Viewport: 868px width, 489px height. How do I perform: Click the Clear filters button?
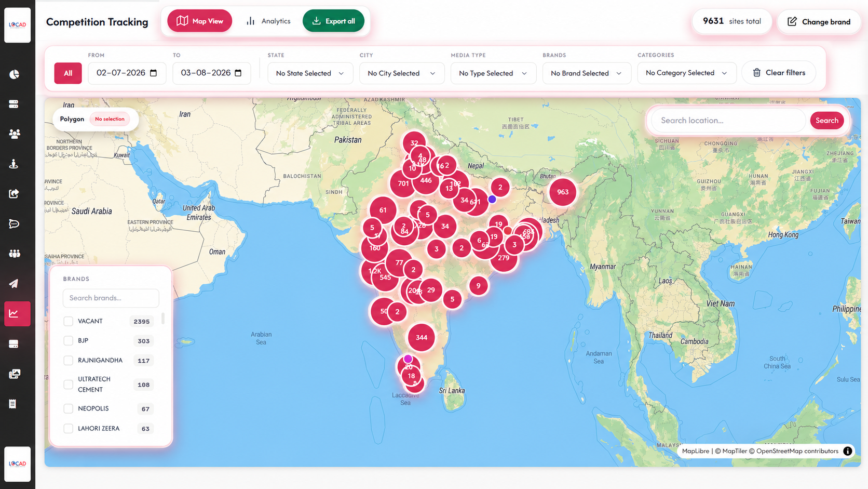[x=779, y=73]
